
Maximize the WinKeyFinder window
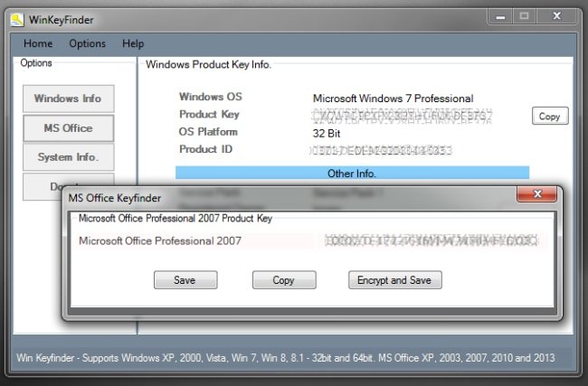525,17
